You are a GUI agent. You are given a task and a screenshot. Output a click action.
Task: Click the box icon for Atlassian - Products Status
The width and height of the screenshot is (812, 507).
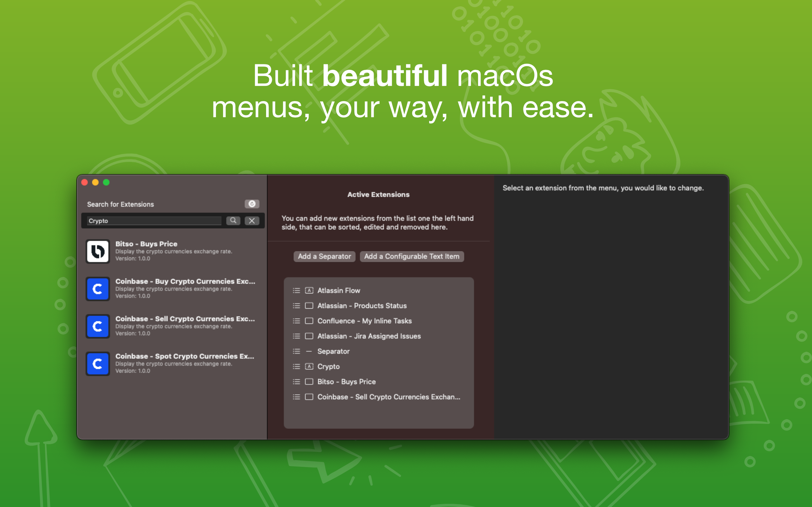(309, 306)
